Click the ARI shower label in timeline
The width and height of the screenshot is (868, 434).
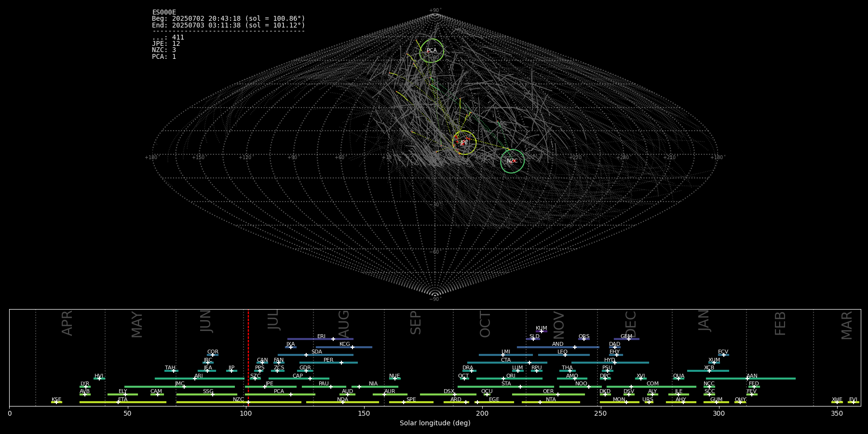(x=199, y=376)
